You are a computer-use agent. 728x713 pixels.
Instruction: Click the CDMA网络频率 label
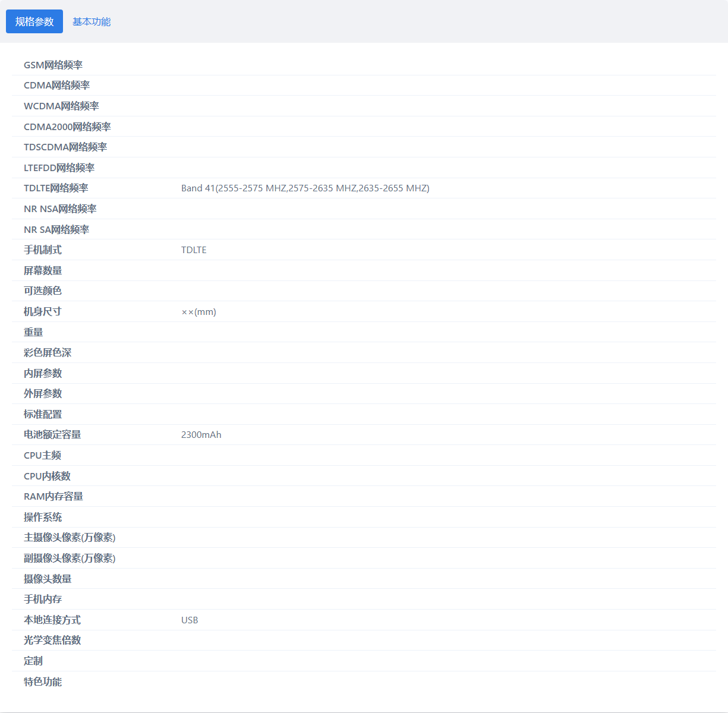(57, 86)
